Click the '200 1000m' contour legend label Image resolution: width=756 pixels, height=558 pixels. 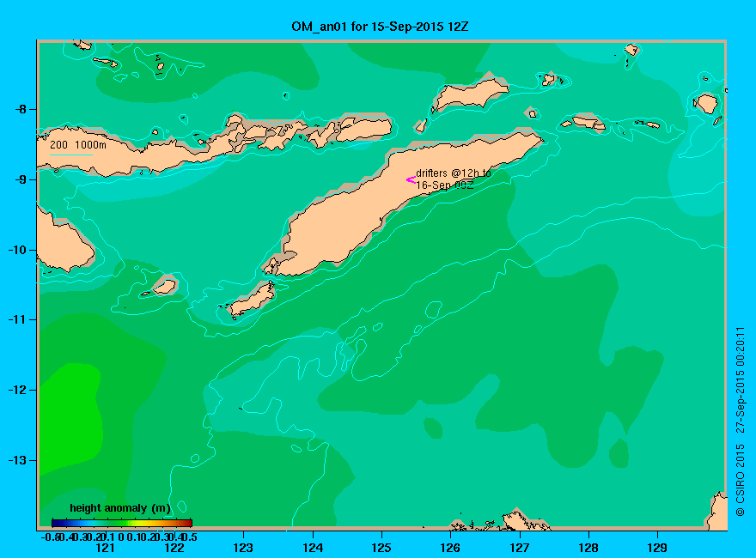tap(78, 144)
